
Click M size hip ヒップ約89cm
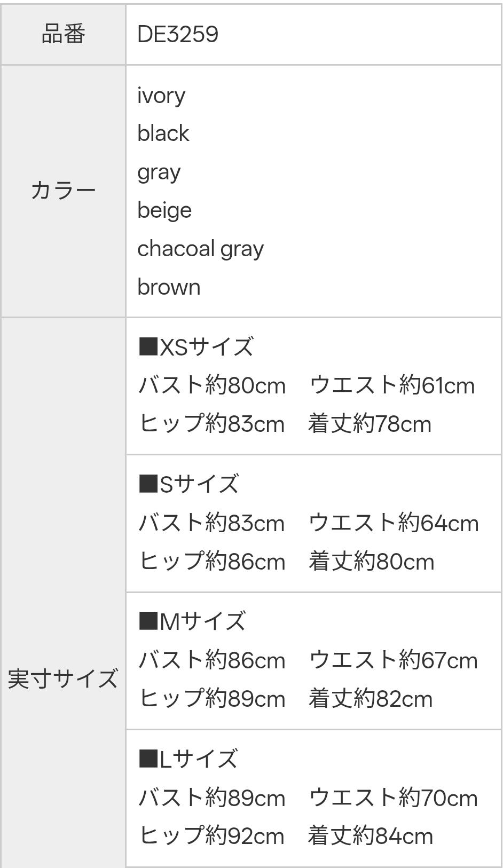(212, 699)
